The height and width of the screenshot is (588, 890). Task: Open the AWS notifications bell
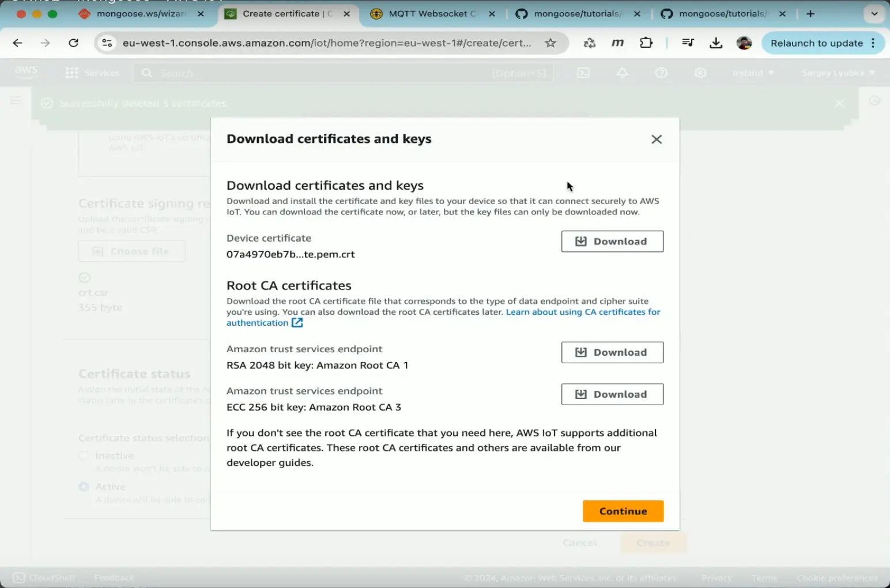coord(623,73)
